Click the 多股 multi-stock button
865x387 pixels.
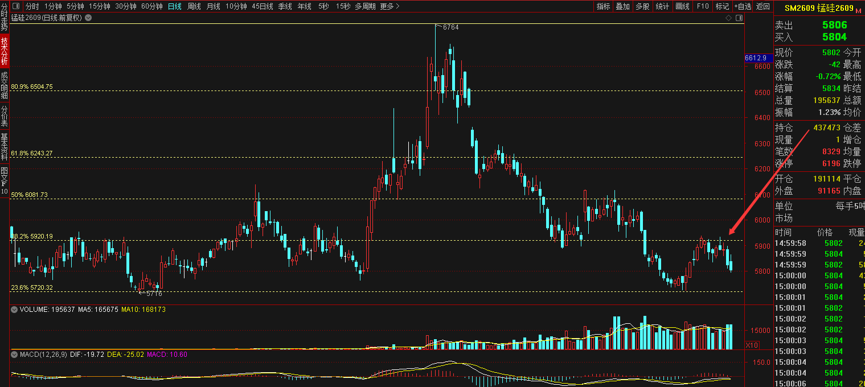click(x=642, y=7)
